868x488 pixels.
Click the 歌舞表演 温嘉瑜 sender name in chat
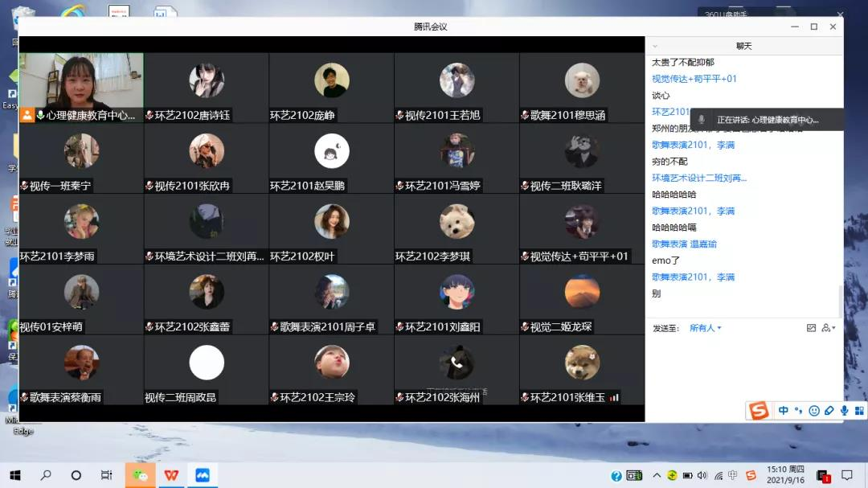684,244
